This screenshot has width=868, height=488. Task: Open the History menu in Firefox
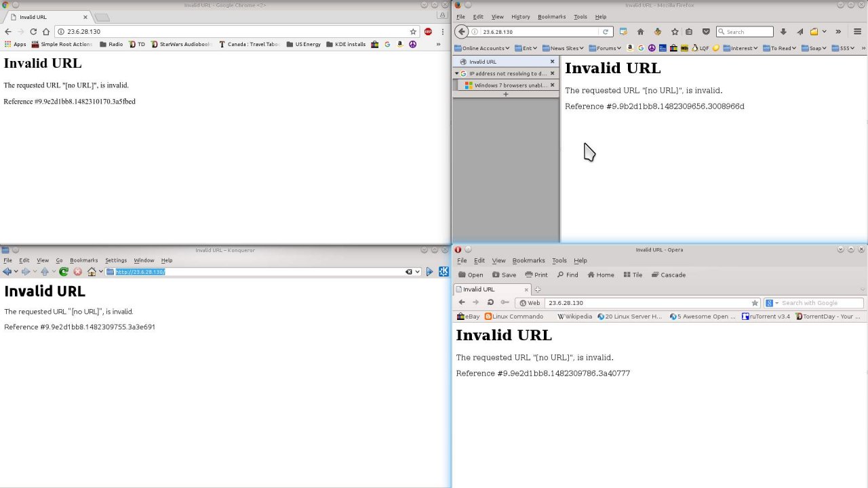click(x=520, y=17)
